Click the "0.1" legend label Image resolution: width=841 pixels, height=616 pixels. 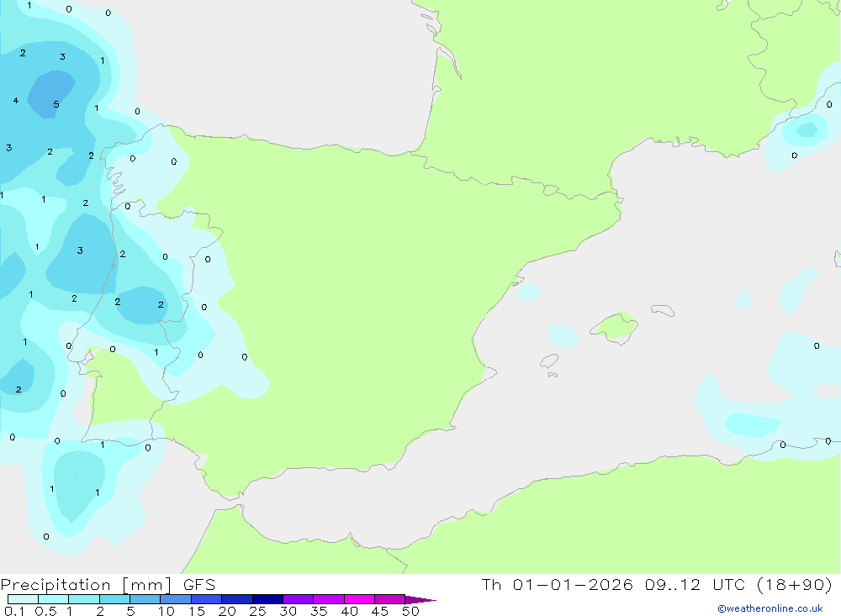point(14,611)
